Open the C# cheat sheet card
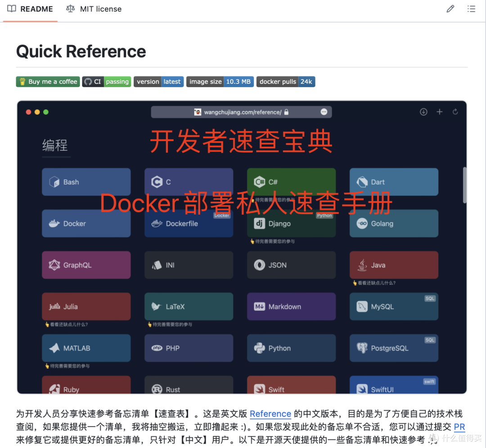 [x=291, y=182]
